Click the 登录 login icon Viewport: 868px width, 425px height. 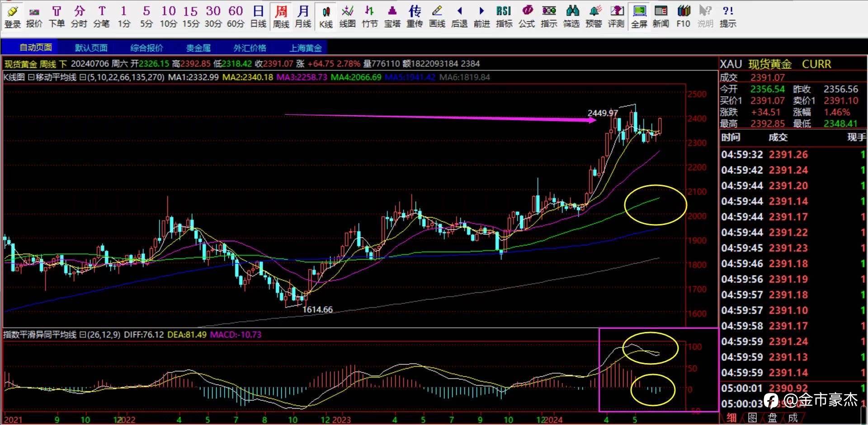(x=13, y=16)
